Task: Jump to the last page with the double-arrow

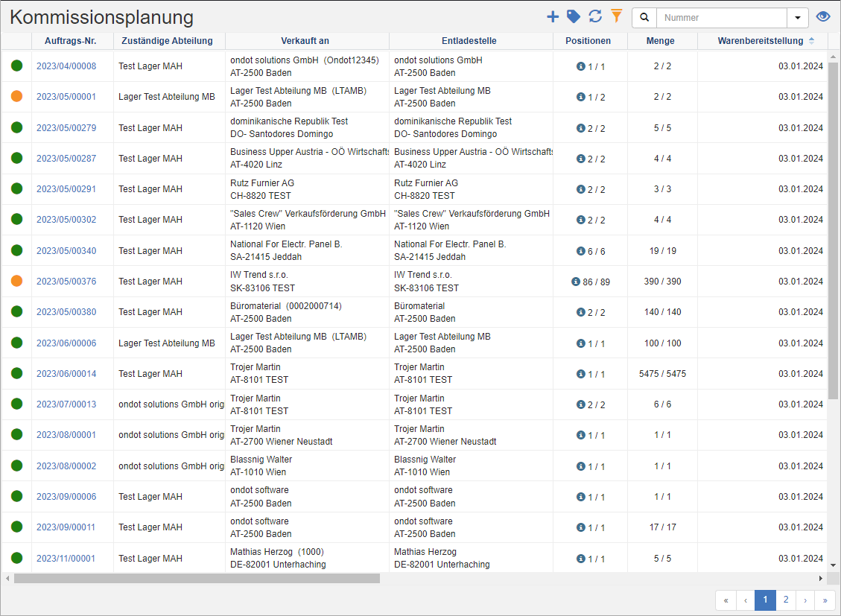Action: (x=825, y=600)
